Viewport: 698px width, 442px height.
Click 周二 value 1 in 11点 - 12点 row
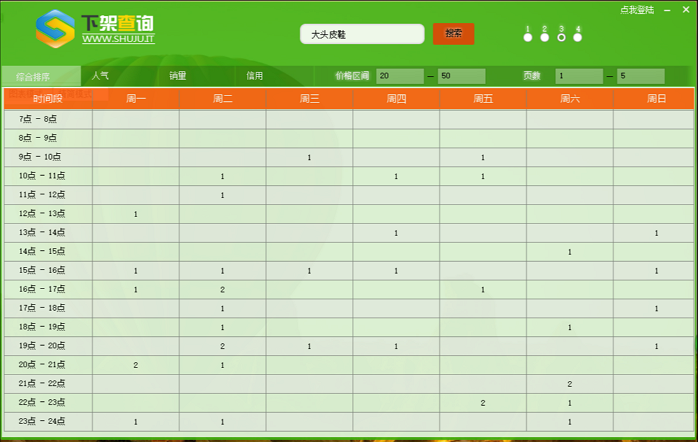click(x=223, y=195)
